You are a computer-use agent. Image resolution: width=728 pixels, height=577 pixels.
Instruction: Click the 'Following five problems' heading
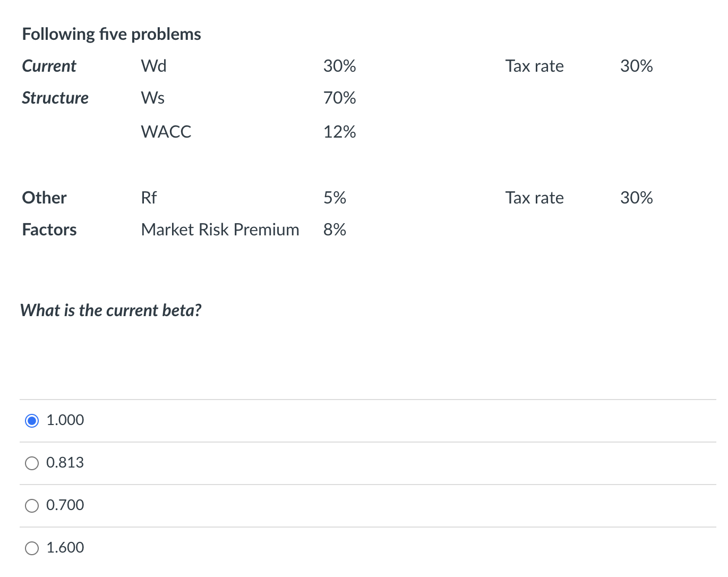pyautogui.click(x=112, y=34)
